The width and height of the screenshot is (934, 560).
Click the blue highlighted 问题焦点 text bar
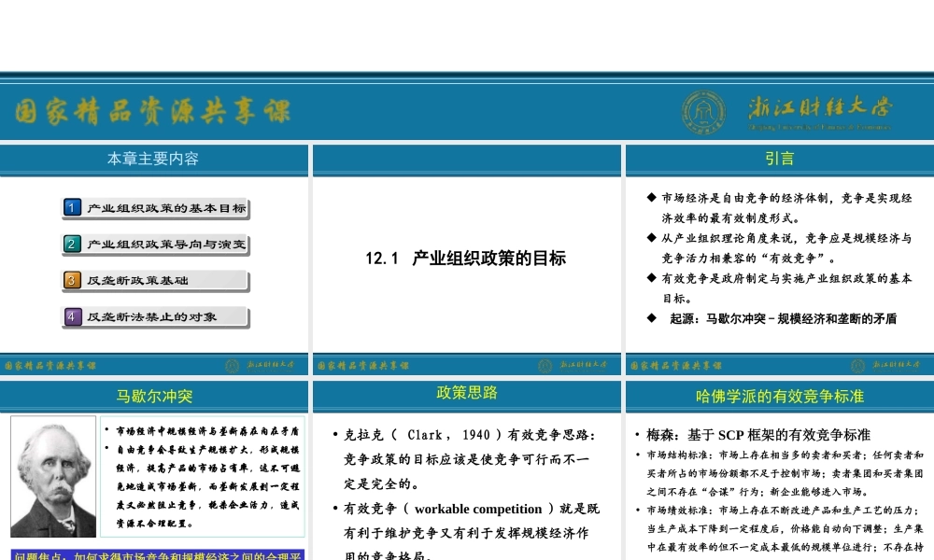tap(154, 553)
